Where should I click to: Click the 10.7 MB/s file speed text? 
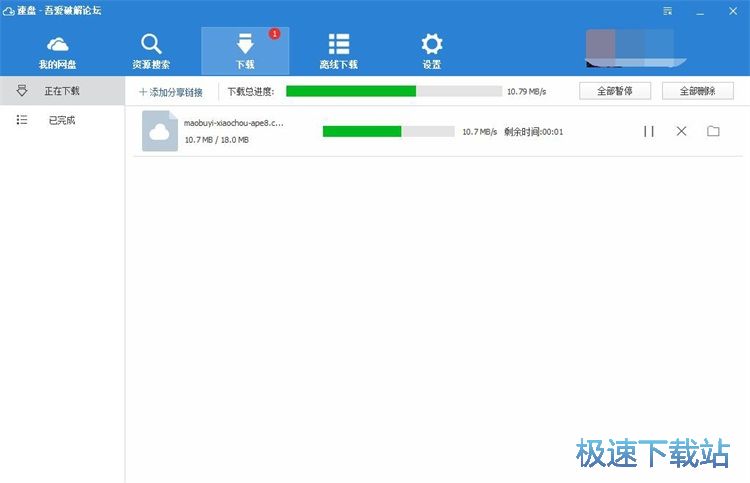[479, 132]
